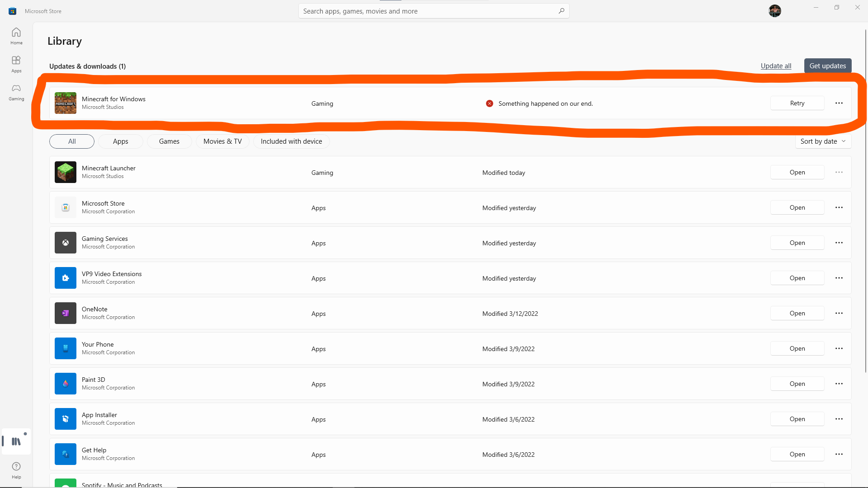Open the Help sidebar icon
This screenshot has width=868, height=488.
coord(16,470)
